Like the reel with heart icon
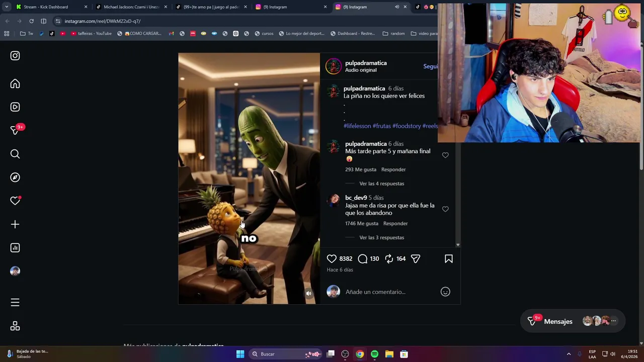The width and height of the screenshot is (644, 362). click(x=332, y=258)
